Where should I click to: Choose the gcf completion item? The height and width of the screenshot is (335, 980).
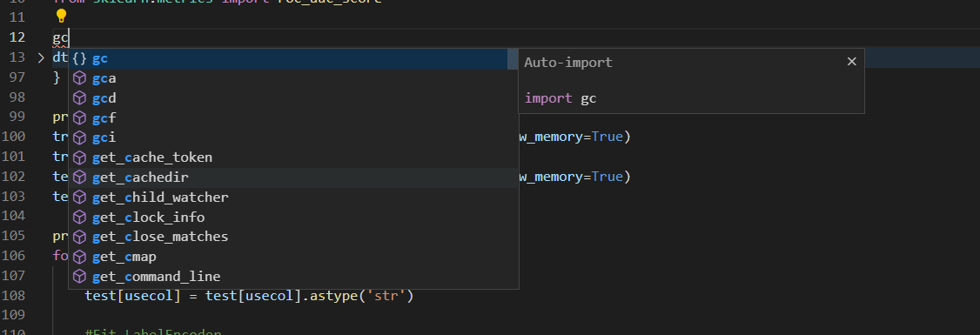(293, 118)
